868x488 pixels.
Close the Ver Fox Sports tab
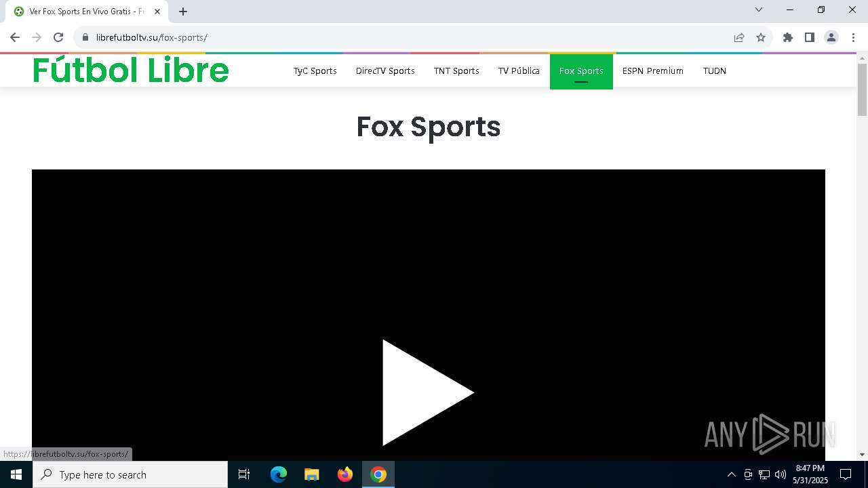click(157, 12)
